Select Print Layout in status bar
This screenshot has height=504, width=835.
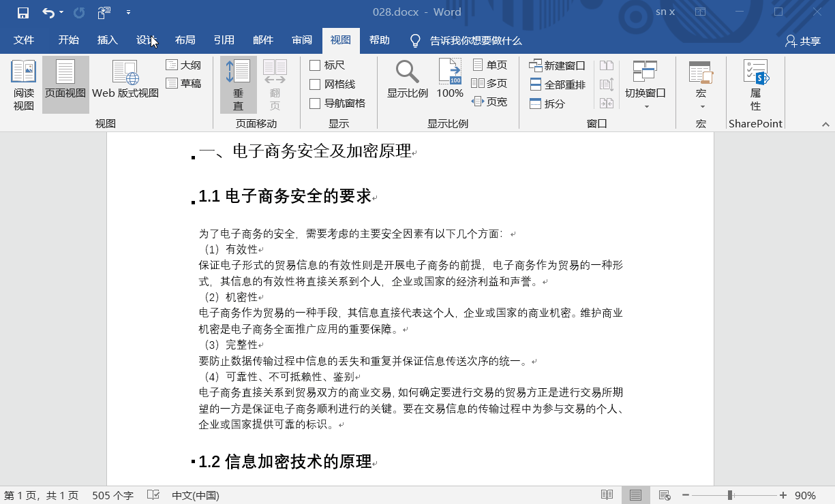pos(635,495)
